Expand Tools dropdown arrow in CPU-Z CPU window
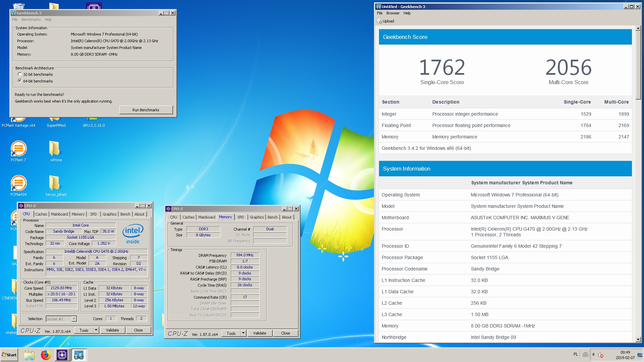Viewport: 644px width, 362px height. [96, 330]
